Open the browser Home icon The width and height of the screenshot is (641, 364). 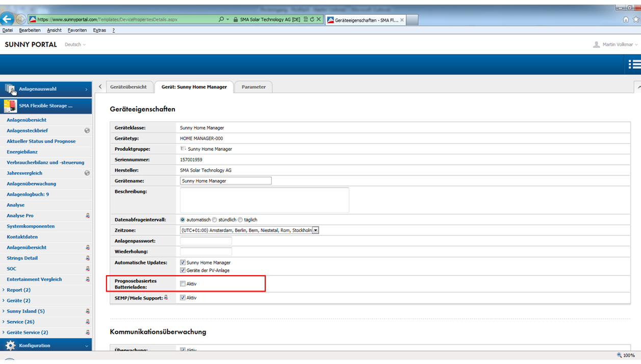click(626, 19)
